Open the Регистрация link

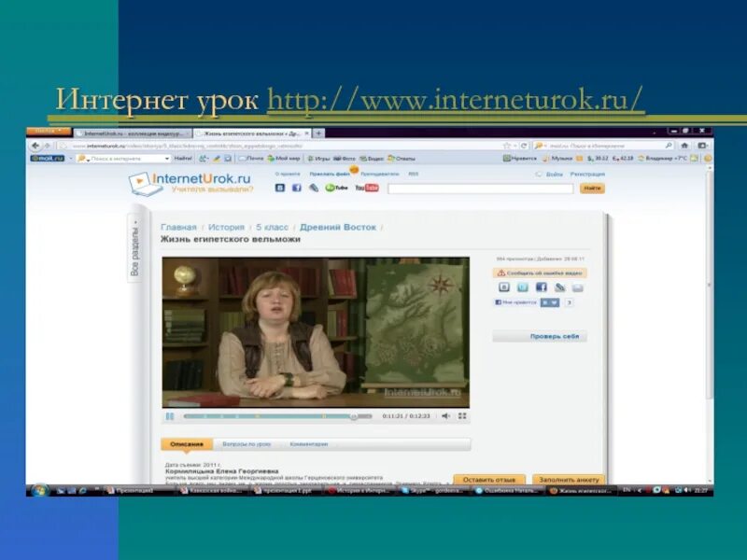point(587,174)
